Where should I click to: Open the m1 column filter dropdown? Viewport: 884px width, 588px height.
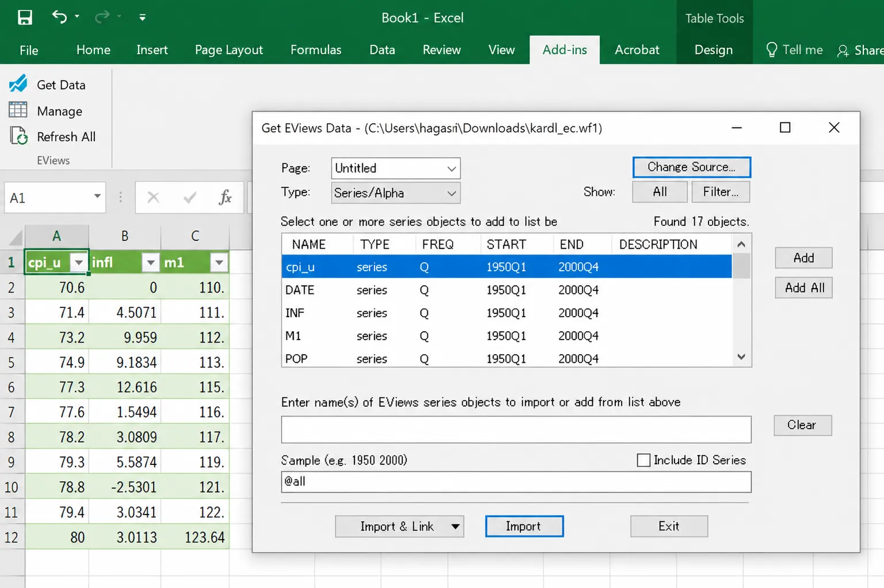click(x=219, y=263)
